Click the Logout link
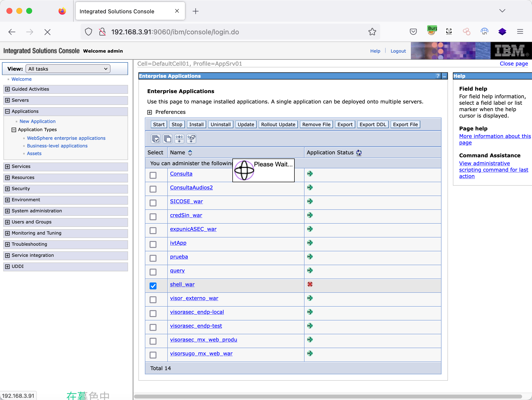Viewport: 532px width, 400px height. pyautogui.click(x=398, y=51)
